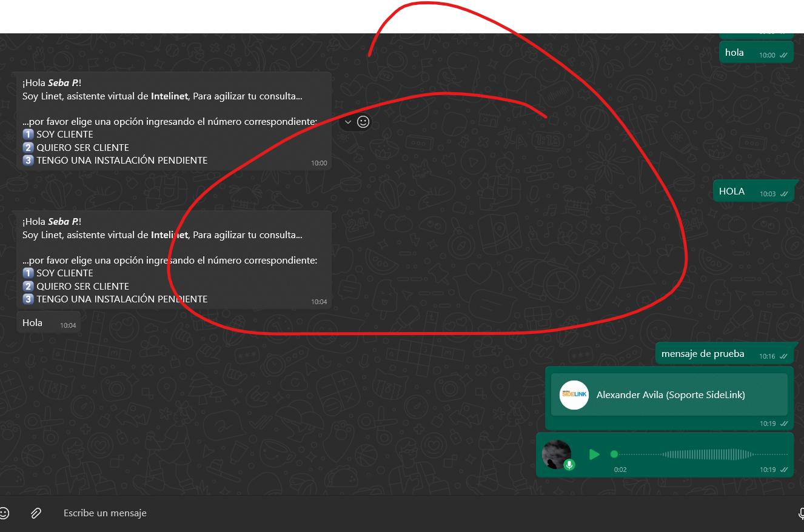Viewport: 804px width, 532px height.
Task: Select the received "Hola" message at 10:04
Action: tap(33, 323)
